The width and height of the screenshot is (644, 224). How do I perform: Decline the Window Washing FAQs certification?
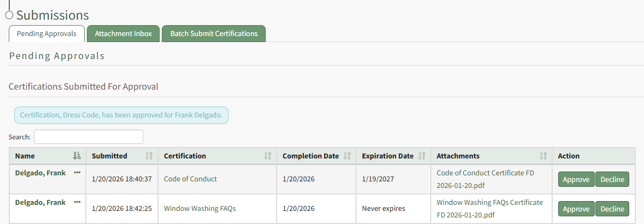coord(612,209)
